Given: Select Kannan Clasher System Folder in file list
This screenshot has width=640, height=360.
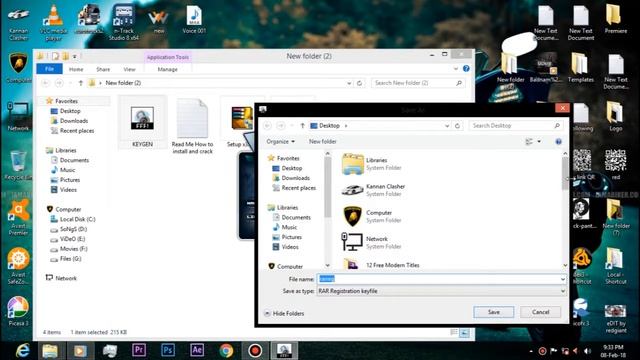Looking at the screenshot, I should coord(373,190).
